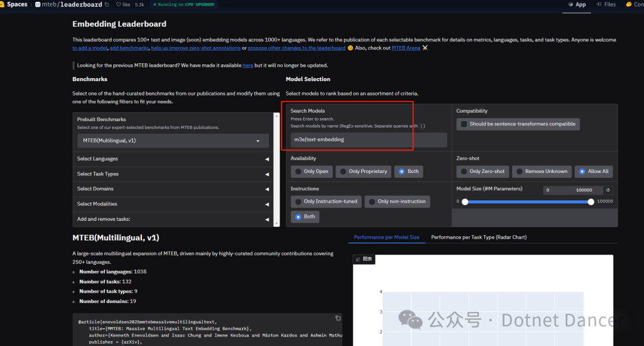Open 'help us improve zero-shot annotations' link
This screenshot has height=346, width=644.
196,48
